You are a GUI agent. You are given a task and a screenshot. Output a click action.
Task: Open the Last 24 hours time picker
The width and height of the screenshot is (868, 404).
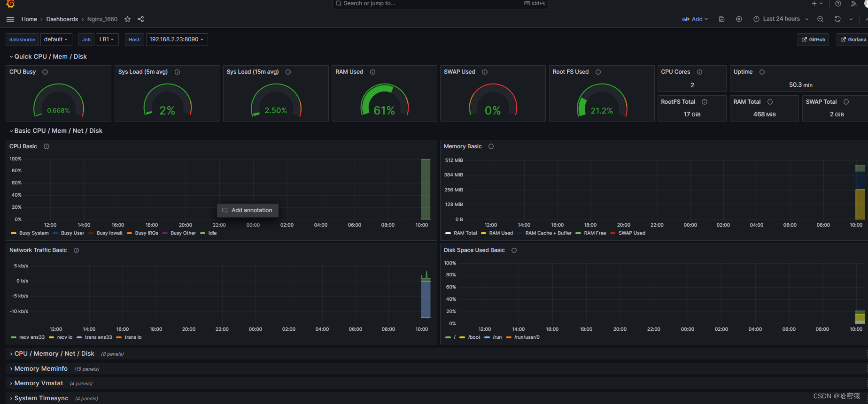(x=781, y=19)
